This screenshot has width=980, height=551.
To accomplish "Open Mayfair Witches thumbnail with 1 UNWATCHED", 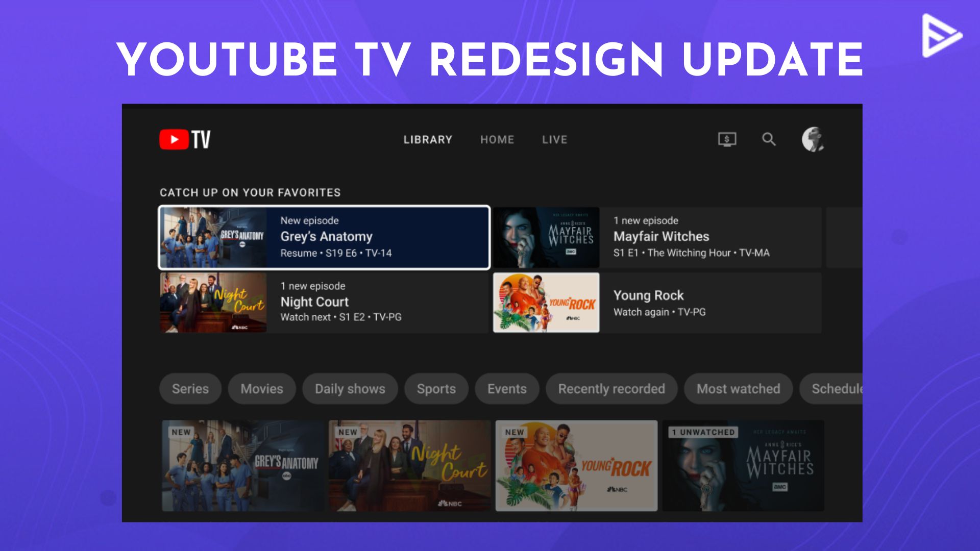I will 743,466.
